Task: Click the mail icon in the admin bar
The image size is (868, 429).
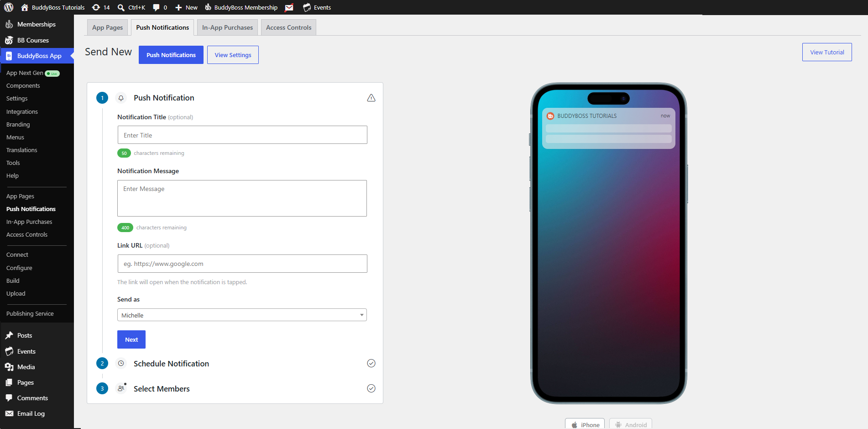Action: [289, 7]
